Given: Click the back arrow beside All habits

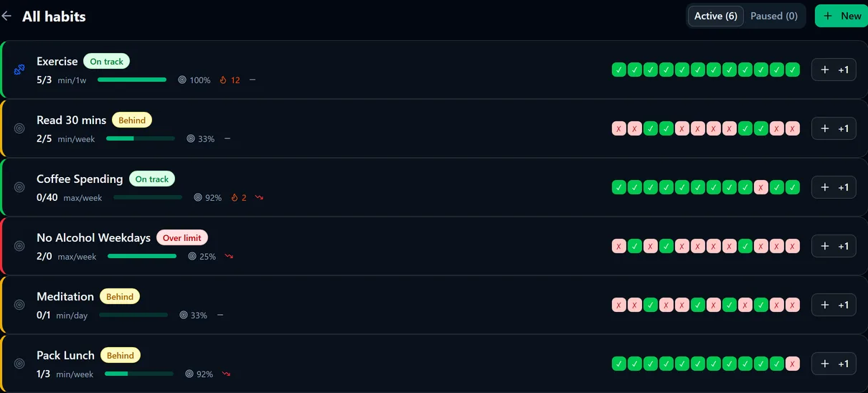Looking at the screenshot, I should pyautogui.click(x=6, y=16).
